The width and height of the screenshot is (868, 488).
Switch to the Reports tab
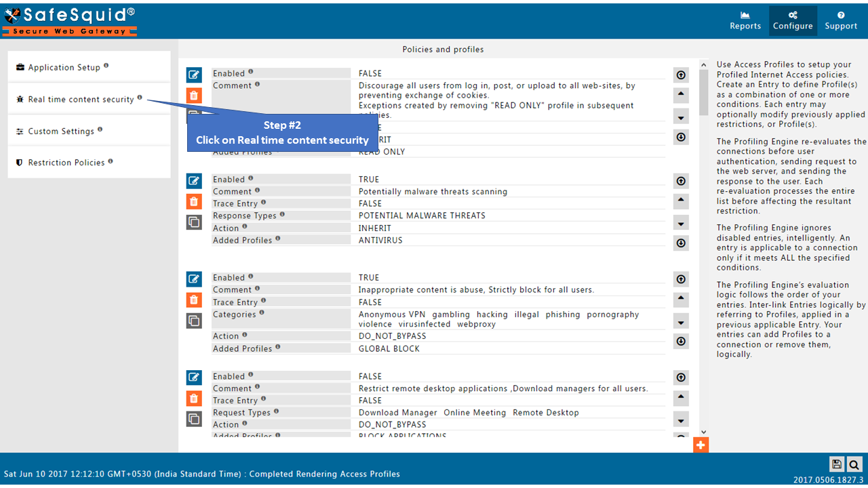click(745, 20)
